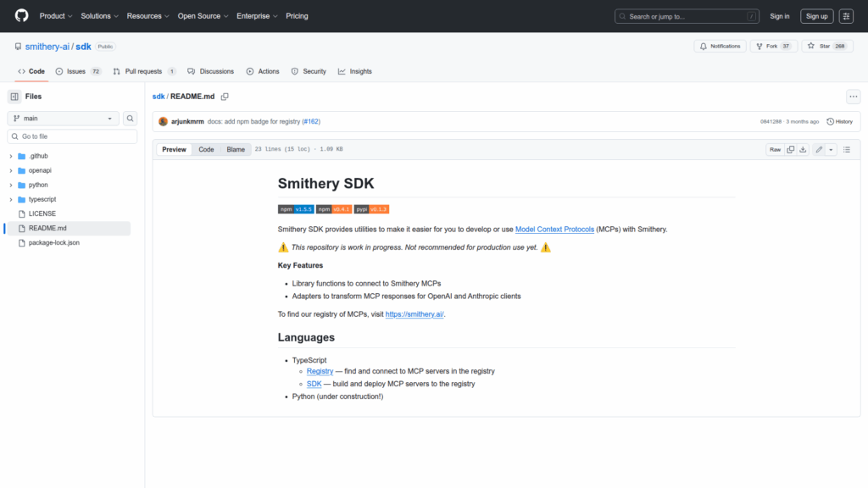The image size is (868, 488).
Task: Click the file tree search icon
Action: click(x=131, y=119)
